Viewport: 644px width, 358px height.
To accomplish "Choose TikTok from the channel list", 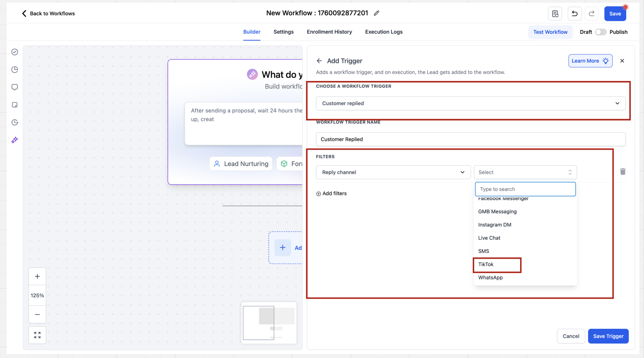I will 486,264.
